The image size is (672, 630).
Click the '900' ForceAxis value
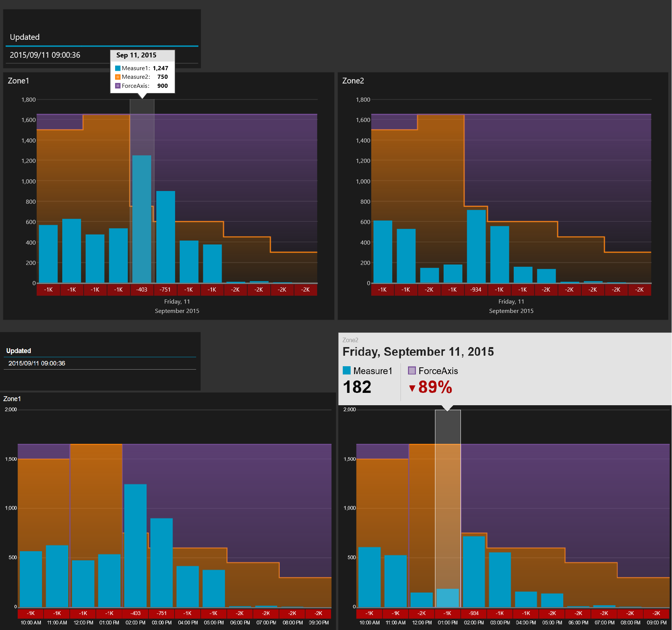tap(162, 86)
